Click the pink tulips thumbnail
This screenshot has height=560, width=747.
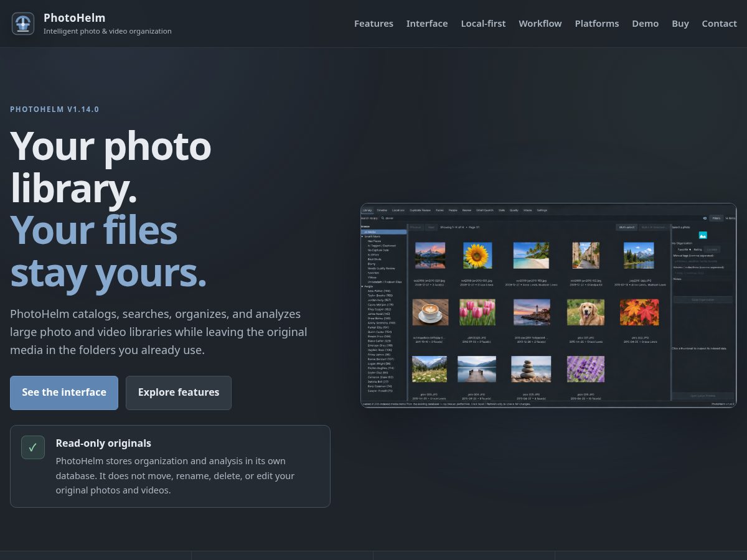click(477, 312)
